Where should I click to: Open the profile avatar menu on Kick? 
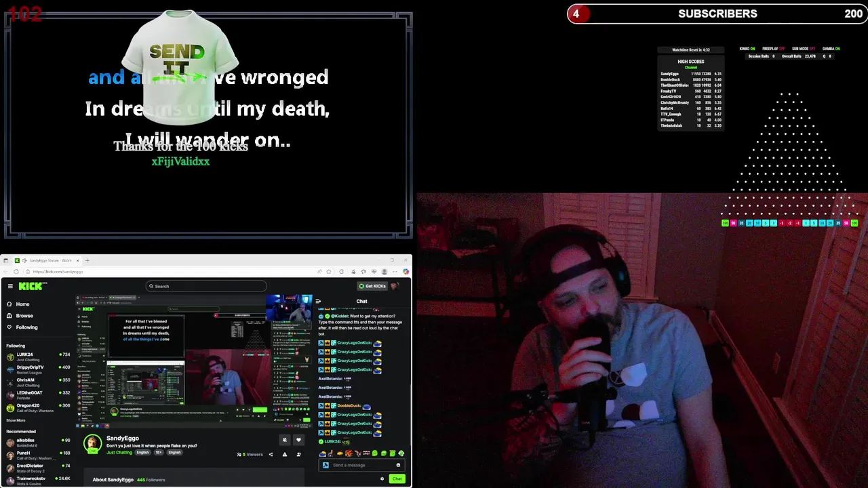coord(395,286)
